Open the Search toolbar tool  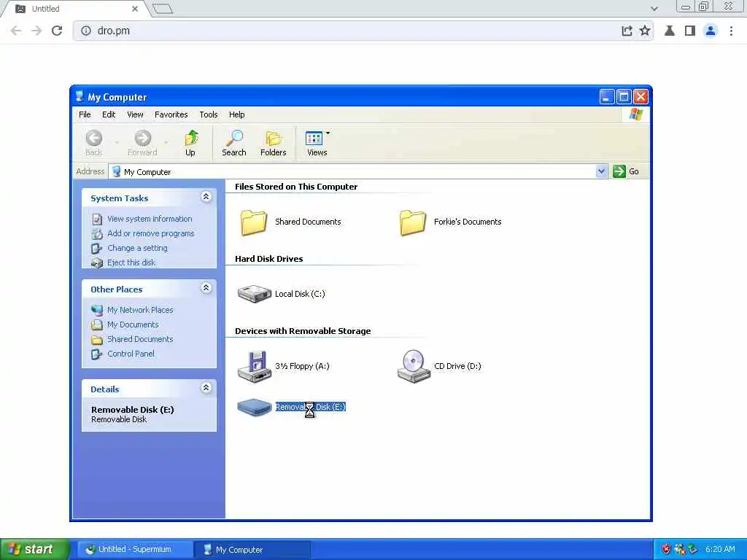pos(234,142)
